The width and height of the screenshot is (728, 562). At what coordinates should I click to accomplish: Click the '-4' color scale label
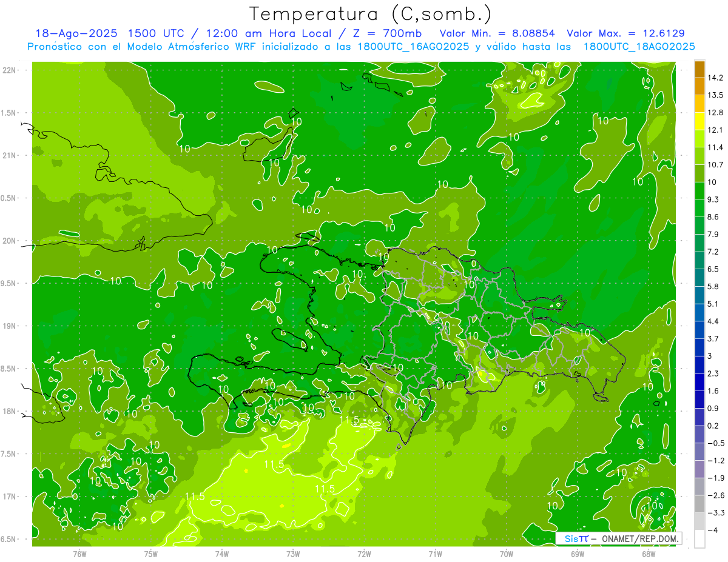pyautogui.click(x=713, y=530)
